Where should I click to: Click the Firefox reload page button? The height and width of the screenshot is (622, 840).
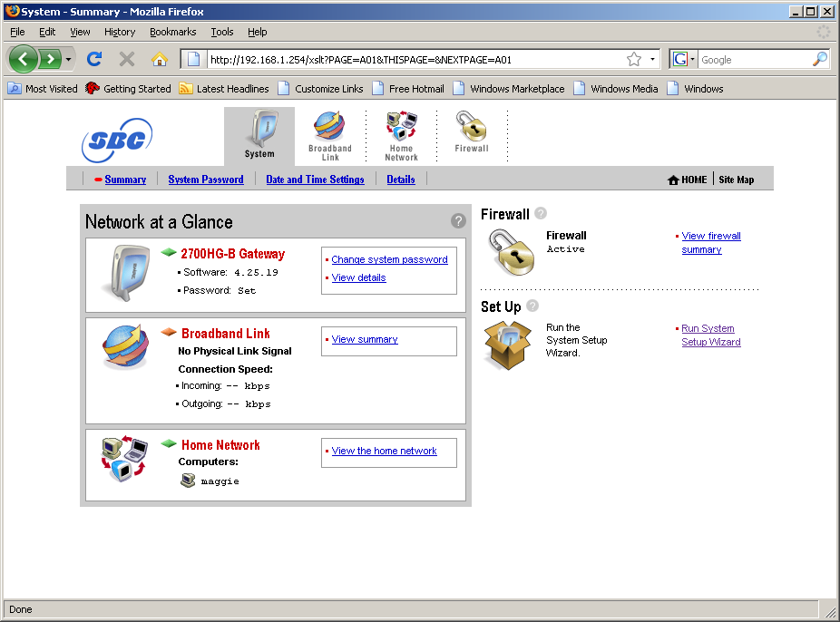click(x=93, y=59)
